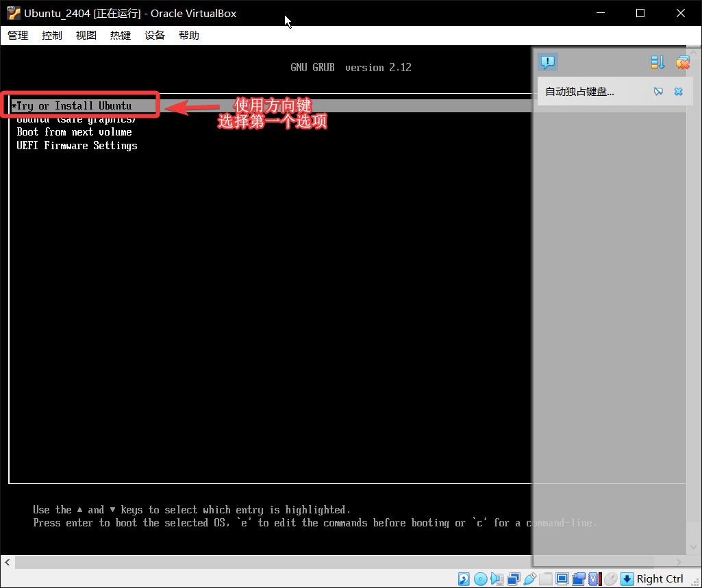Screen dimensions: 702x588
Task: Select the Boot from next volume entry
Action: tap(75, 132)
